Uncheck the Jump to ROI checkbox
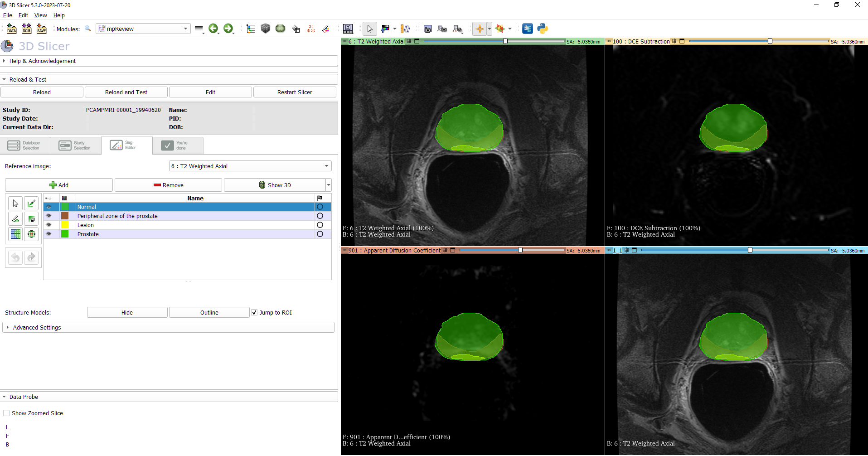 (255, 313)
